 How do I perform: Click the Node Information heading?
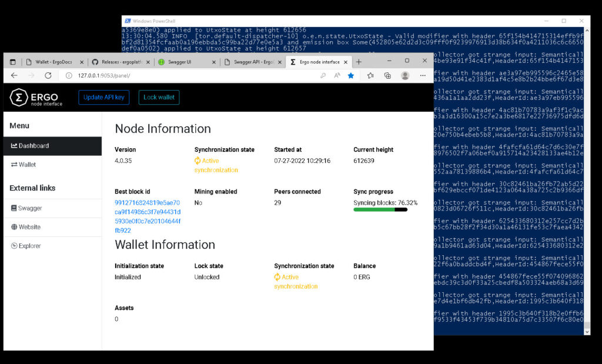(163, 129)
